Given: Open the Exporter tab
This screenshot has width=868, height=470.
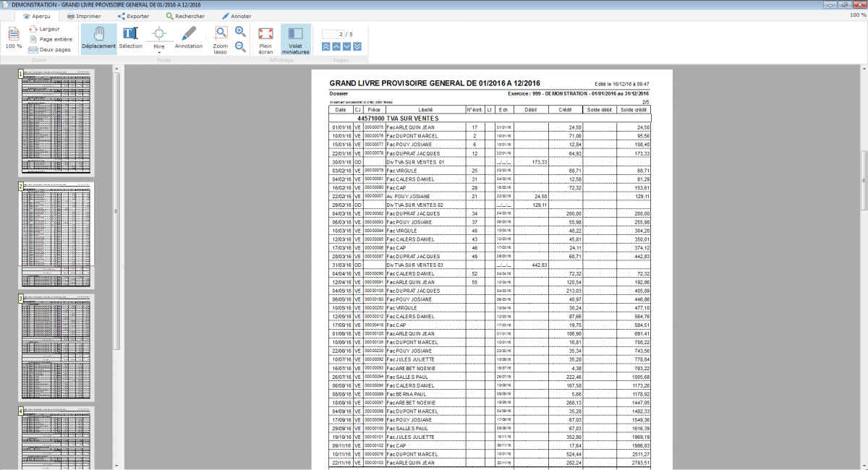Looking at the screenshot, I should (x=133, y=16).
